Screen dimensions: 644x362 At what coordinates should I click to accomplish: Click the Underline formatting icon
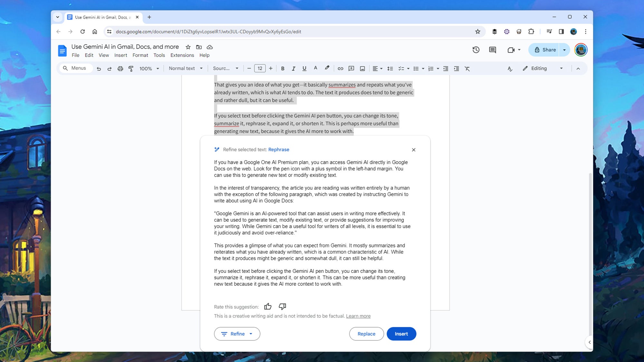pos(304,69)
